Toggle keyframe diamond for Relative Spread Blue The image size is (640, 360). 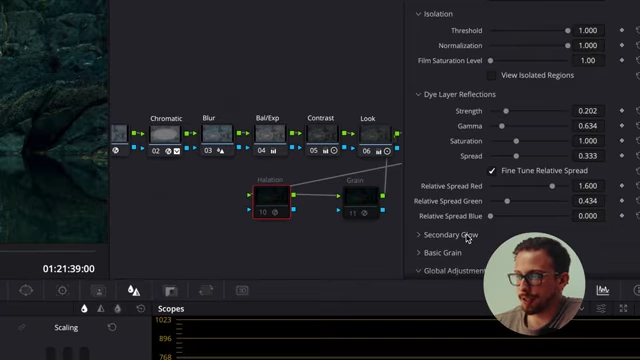point(622,216)
